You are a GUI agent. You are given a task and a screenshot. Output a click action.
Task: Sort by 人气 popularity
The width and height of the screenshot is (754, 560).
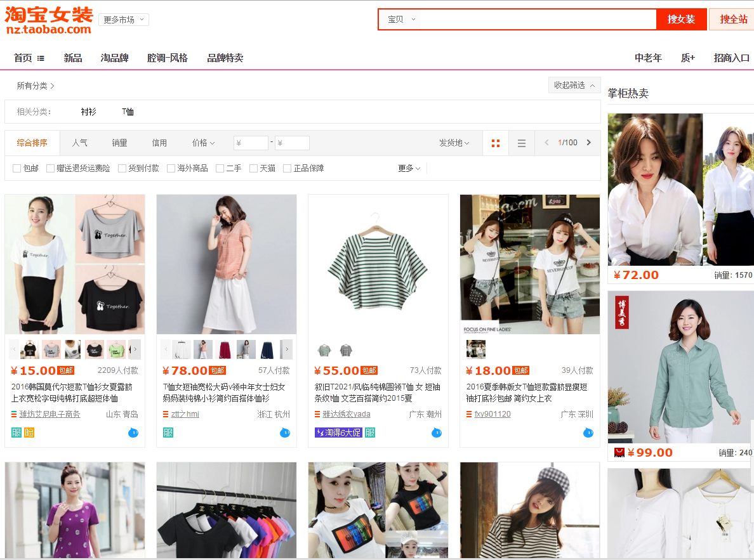pos(80,143)
